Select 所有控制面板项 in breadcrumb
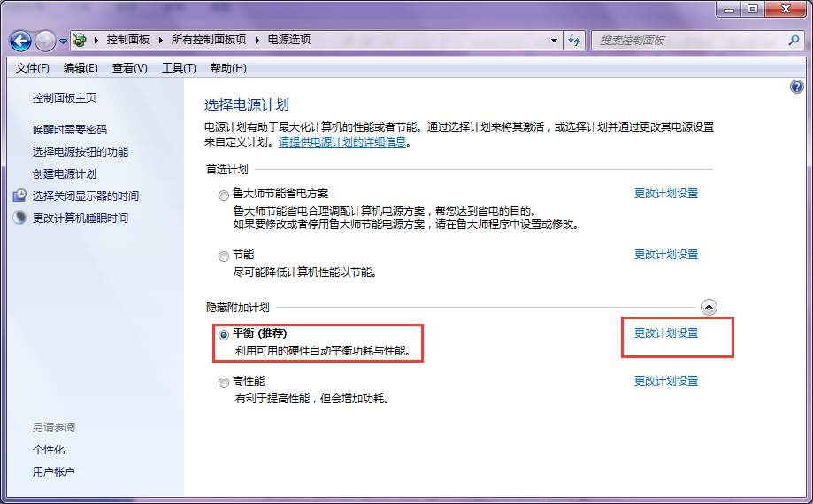 point(209,40)
